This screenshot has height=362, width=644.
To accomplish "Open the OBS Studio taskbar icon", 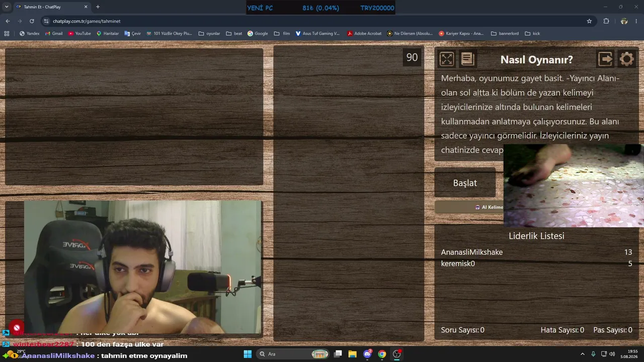I will (396, 354).
